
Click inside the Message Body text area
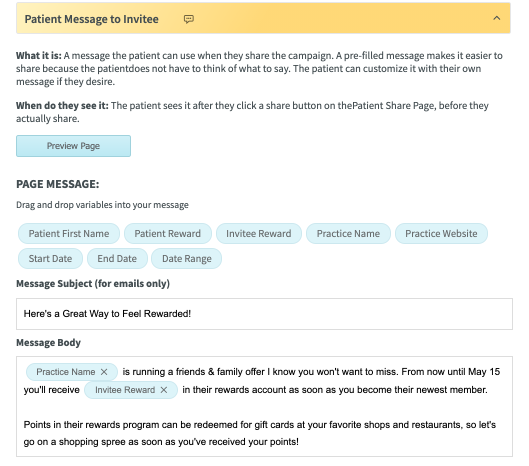[264, 406]
